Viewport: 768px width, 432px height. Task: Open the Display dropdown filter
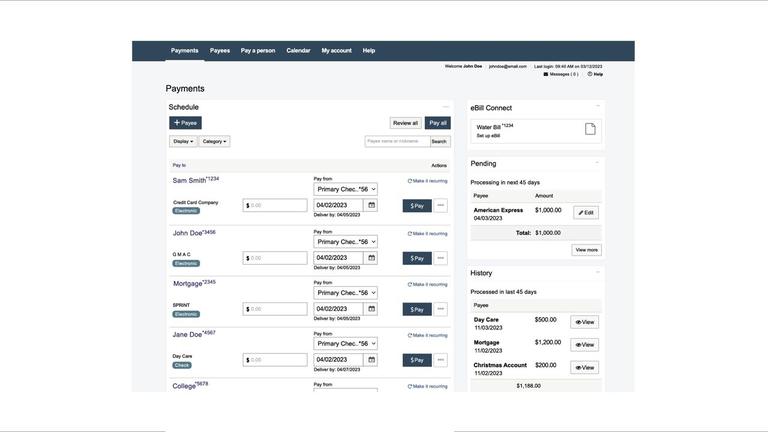[x=183, y=141]
